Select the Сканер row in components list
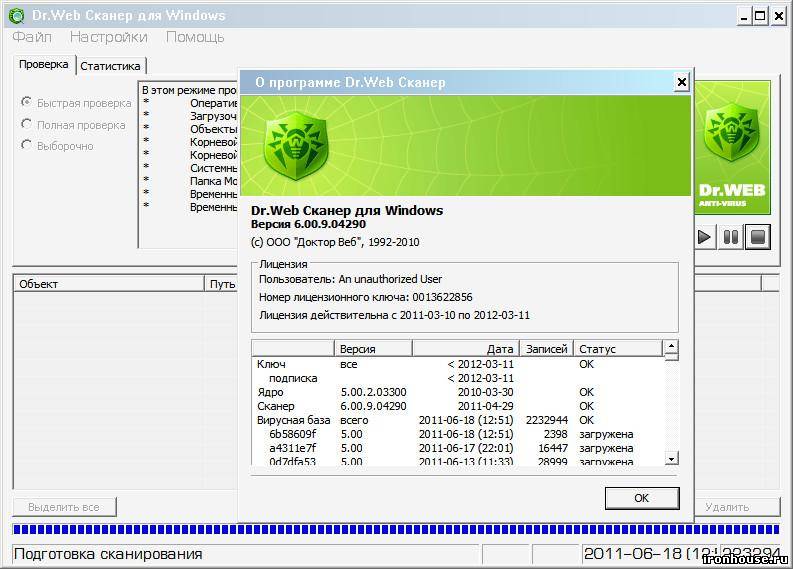 [458, 406]
